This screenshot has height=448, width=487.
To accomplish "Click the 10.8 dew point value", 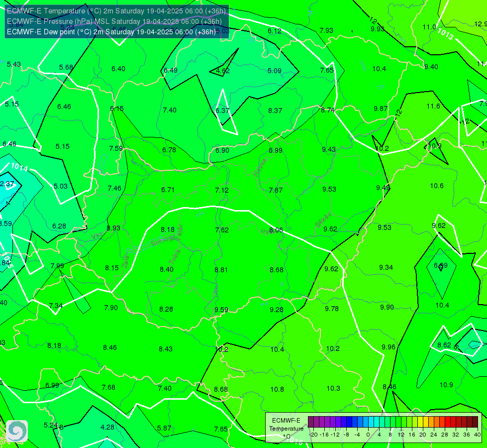I will coord(277,389).
